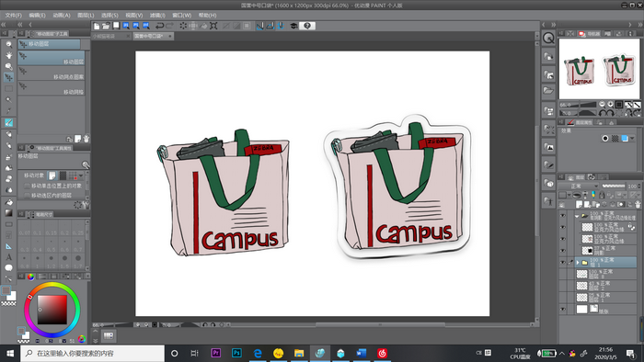Screen dimensions: 644x362
Task: Zoom out in the Navigator panel
Action: (602, 105)
